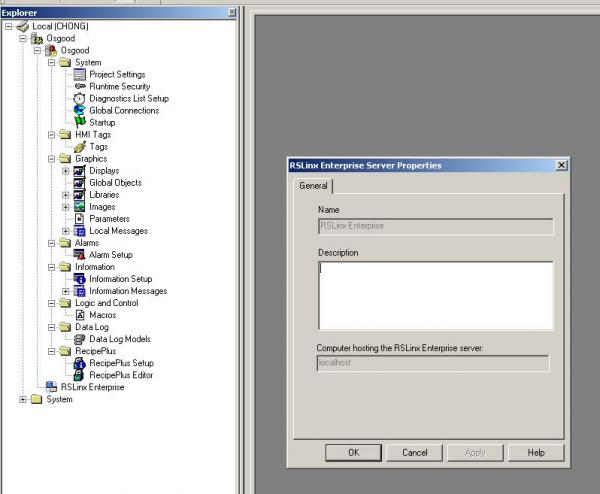The image size is (600, 494).
Task: Select the Images icon
Action: tap(80, 207)
